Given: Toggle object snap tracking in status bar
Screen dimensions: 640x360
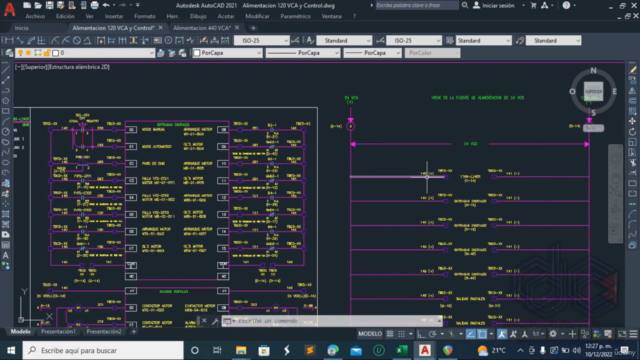Looking at the screenshot, I should pyautogui.click(x=471, y=334).
